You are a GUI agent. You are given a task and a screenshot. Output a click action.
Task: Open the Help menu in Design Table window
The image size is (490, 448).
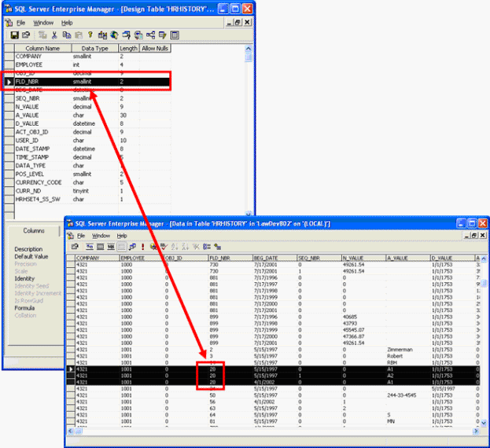tap(67, 23)
